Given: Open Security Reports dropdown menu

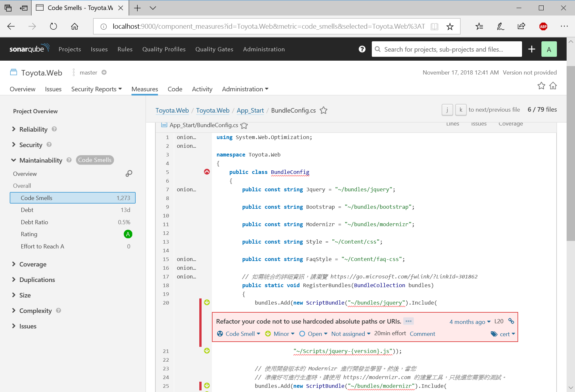Looking at the screenshot, I should point(97,89).
